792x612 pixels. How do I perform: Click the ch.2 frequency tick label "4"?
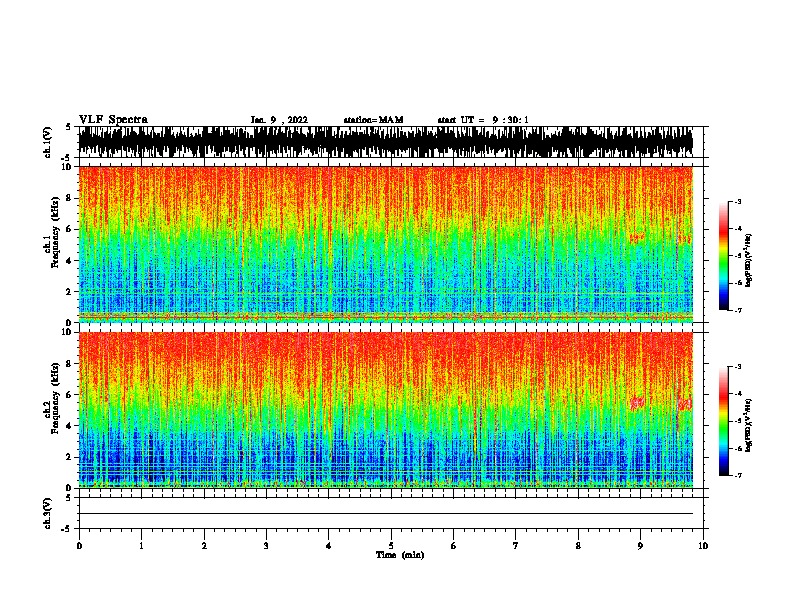click(x=69, y=426)
